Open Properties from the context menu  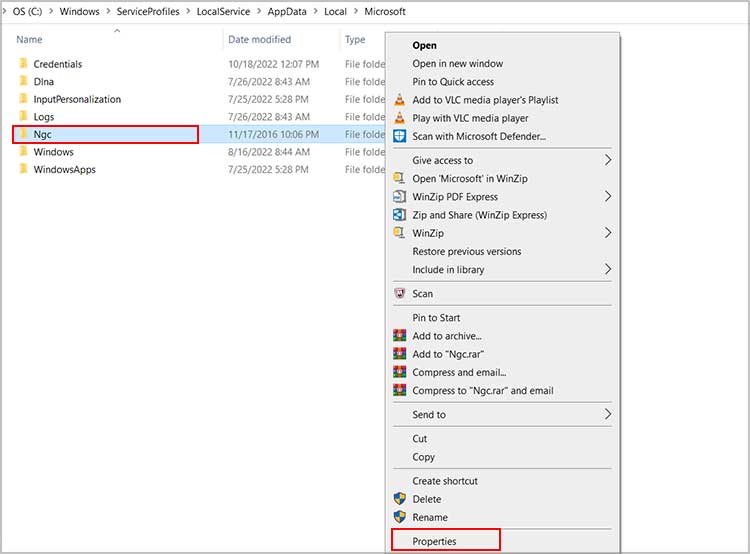coord(435,541)
